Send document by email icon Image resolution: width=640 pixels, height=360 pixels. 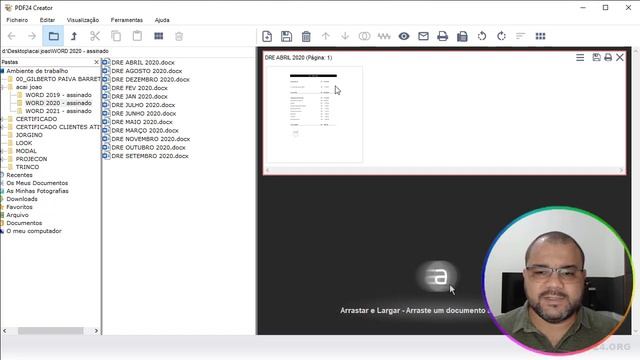pos(423,36)
